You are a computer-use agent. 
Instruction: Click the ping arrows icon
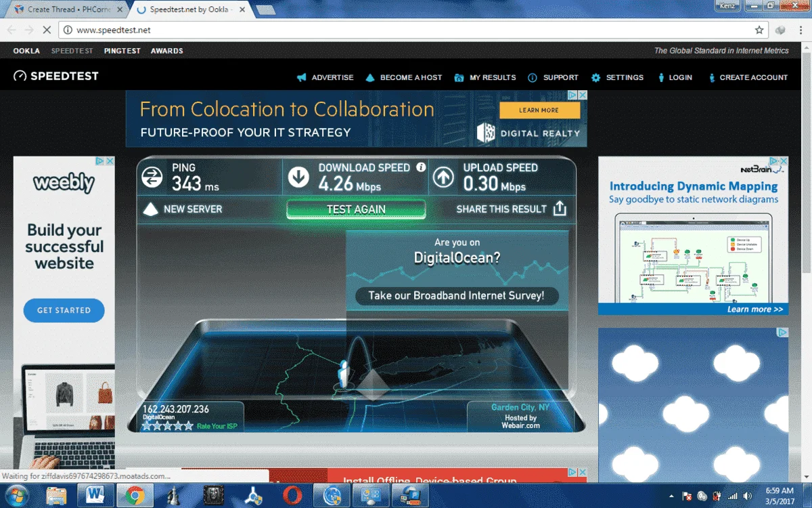[152, 177]
